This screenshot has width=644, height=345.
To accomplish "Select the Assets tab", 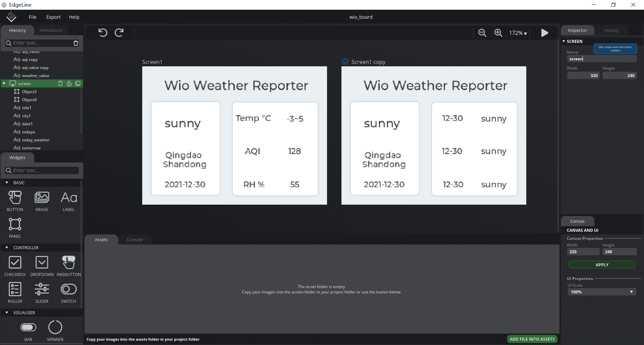I will pos(101,239).
